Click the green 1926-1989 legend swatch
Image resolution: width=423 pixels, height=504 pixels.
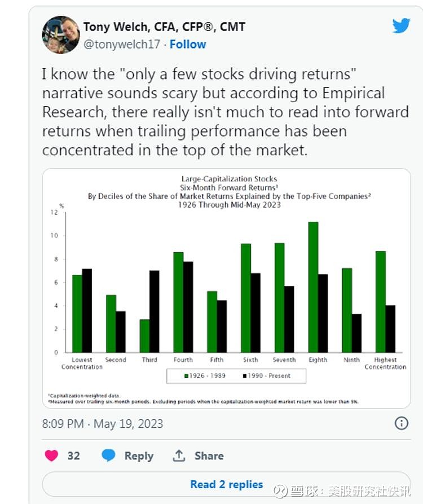pyautogui.click(x=186, y=376)
